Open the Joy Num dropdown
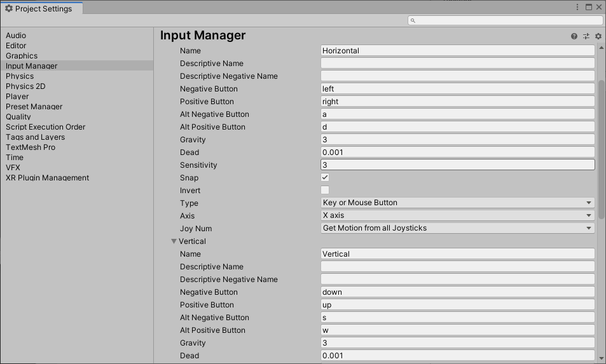 click(458, 228)
